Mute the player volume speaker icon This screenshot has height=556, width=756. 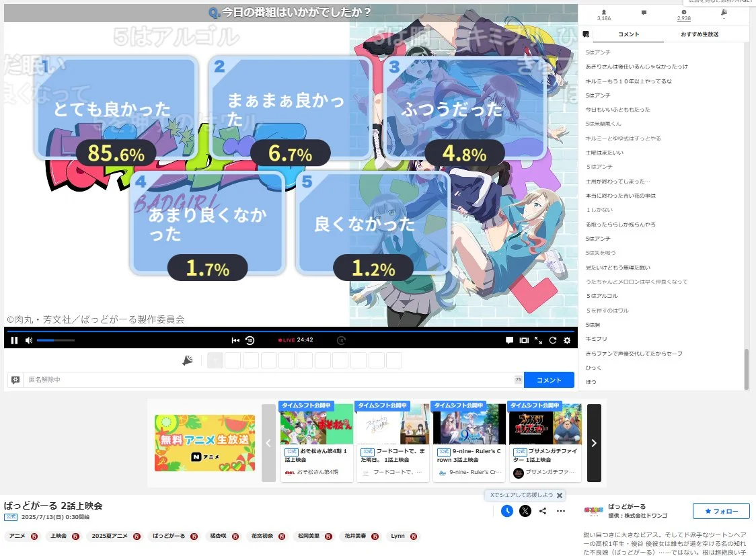pos(29,340)
